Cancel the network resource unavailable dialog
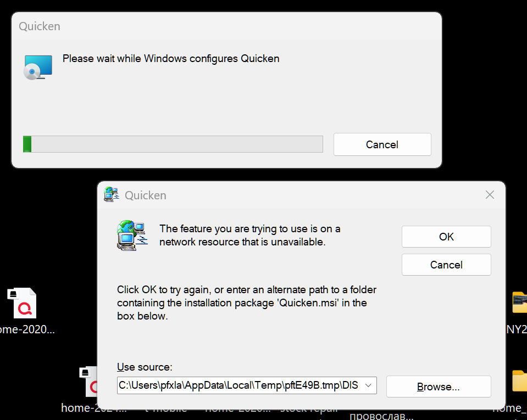Image resolution: width=527 pixels, height=420 pixels. (x=446, y=265)
